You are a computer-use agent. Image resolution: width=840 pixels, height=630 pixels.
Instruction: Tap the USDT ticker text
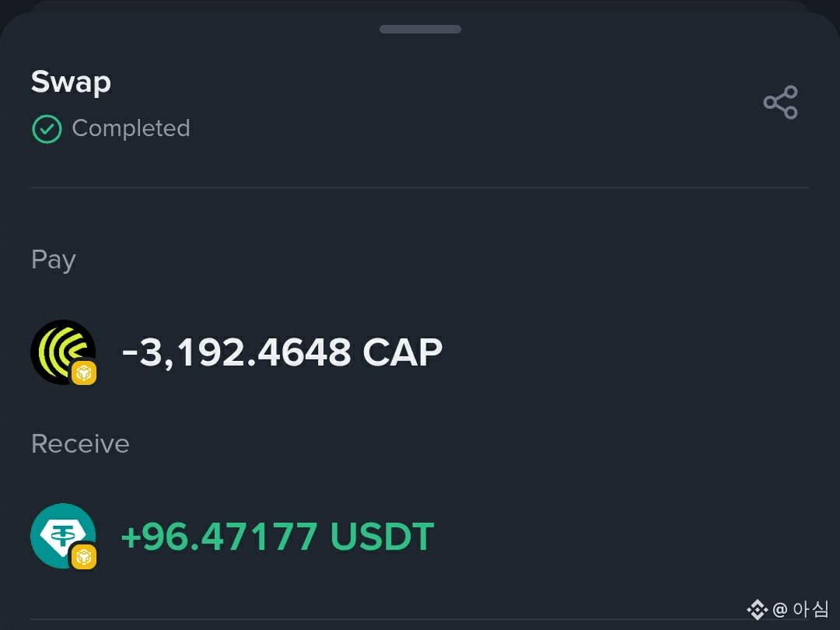tap(383, 536)
